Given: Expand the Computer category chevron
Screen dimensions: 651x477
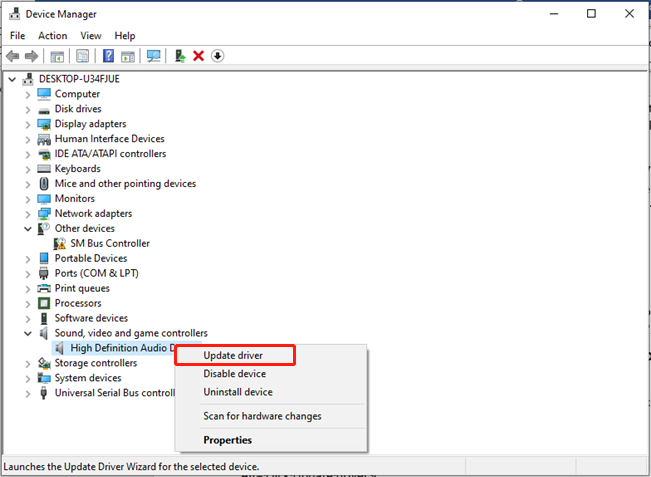Looking at the screenshot, I should click(27, 95).
